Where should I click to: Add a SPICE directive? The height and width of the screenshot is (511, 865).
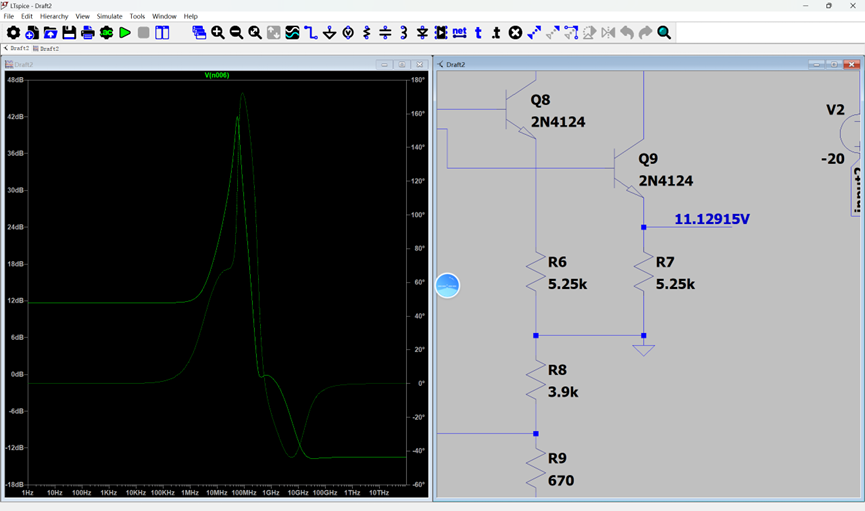pyautogui.click(x=496, y=33)
